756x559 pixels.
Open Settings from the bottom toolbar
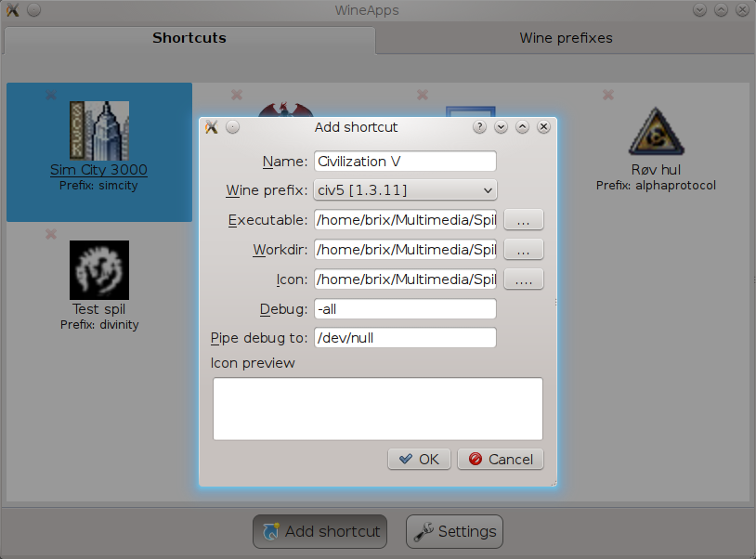(x=454, y=531)
